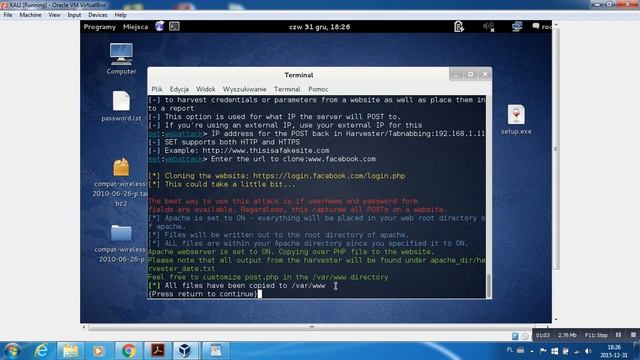Open the panel clock czw 31 gru
The width and height of the screenshot is (640, 360).
coord(320,27)
